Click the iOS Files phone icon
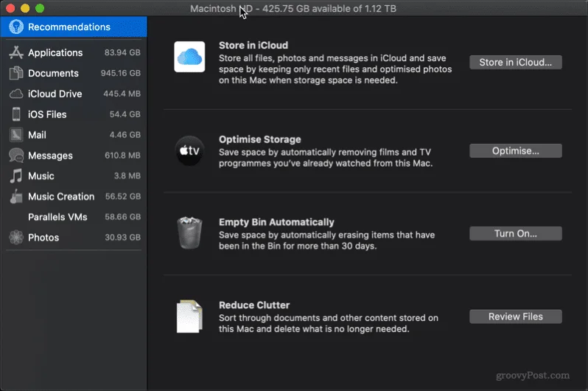Screen dimensions: 588x391 tap(16, 114)
